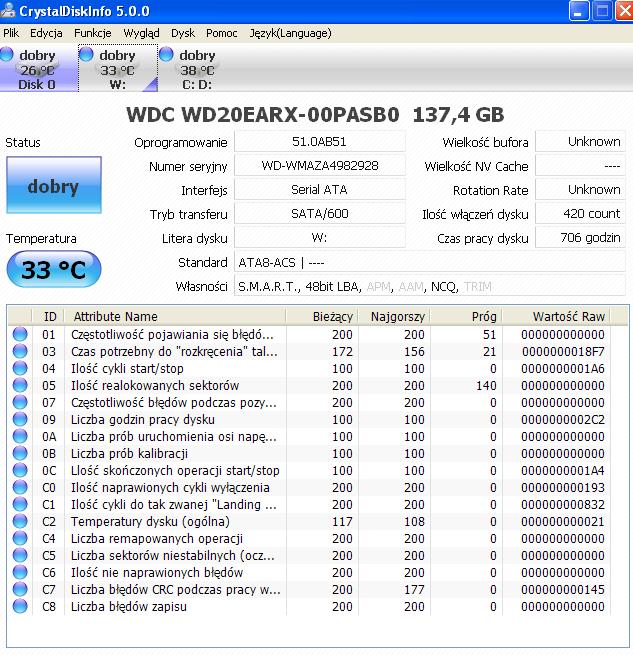Click the blue status orb for attribute C2
Screen dimensions: 633x655
pyautogui.click(x=20, y=521)
